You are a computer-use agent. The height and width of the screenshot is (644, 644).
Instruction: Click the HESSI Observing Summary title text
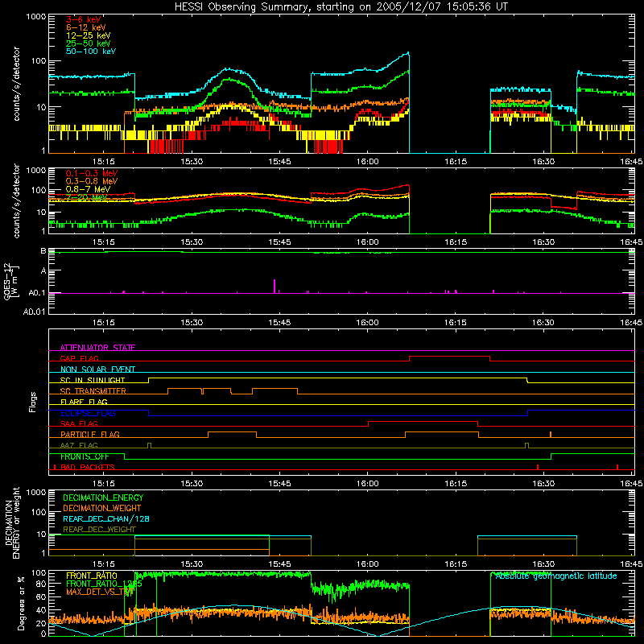click(341, 7)
